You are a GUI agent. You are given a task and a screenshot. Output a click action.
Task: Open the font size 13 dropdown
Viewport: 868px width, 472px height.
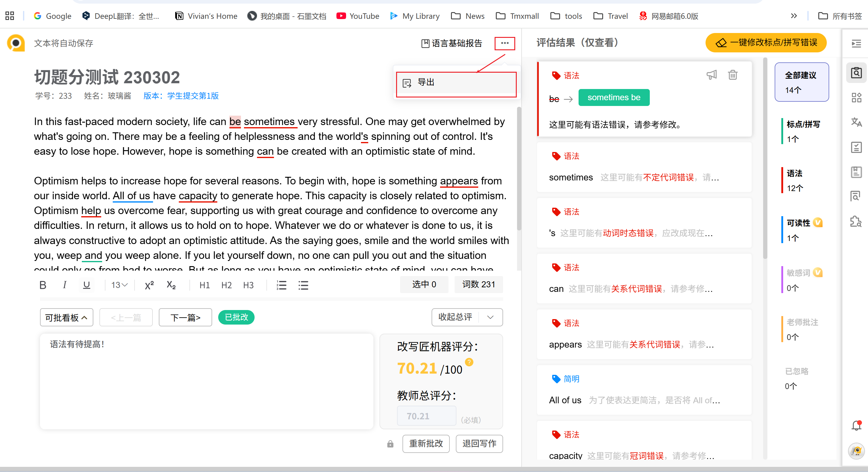(x=119, y=285)
